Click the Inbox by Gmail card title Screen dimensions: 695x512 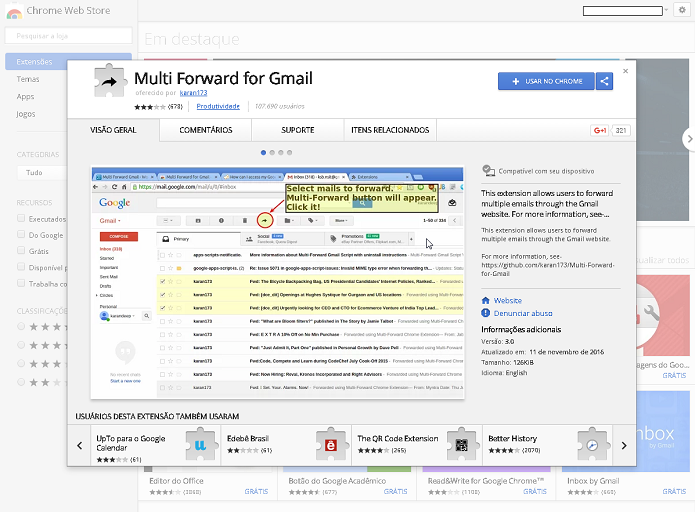[x=593, y=481]
